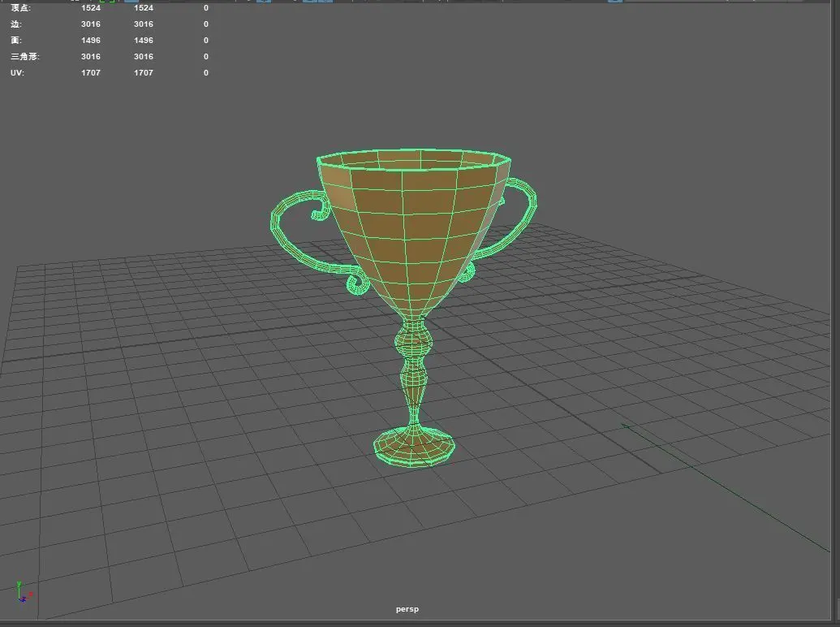This screenshot has height=627, width=840.
Task: Click the 顶点 vertex count label
Action: click(21, 8)
